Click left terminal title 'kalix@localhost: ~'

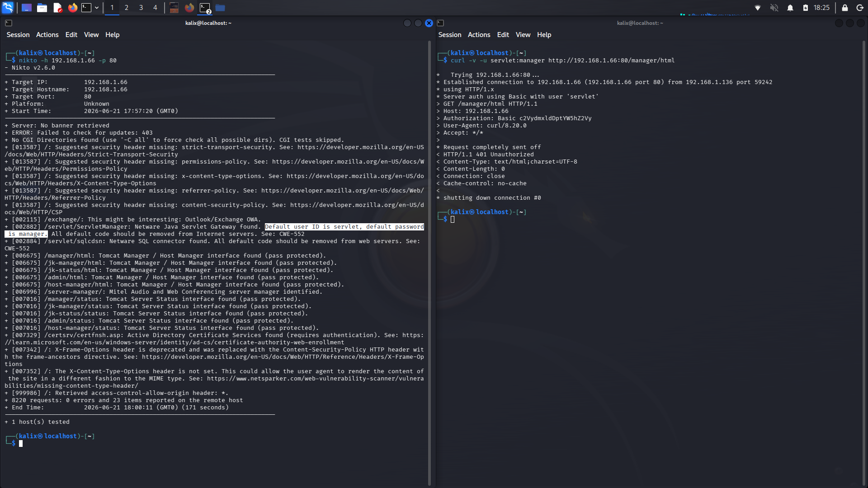pos(208,23)
